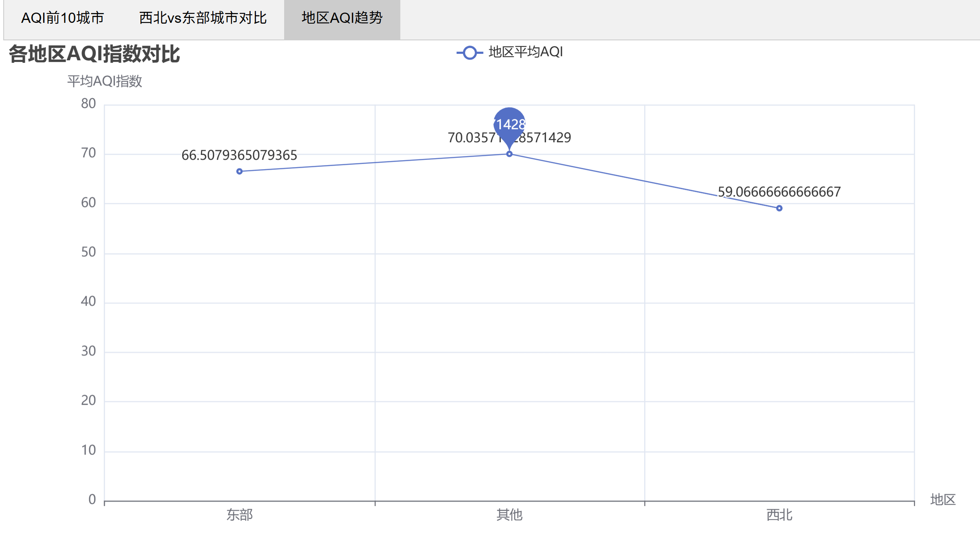Screen dimensions: 980x533
Task: Click the 66.5079365079365 data label
Action: [239, 155]
